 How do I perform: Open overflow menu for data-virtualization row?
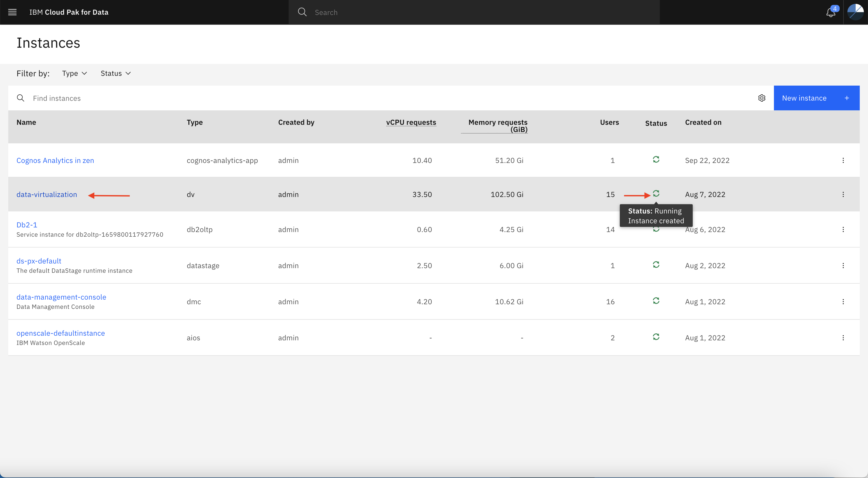[843, 194]
